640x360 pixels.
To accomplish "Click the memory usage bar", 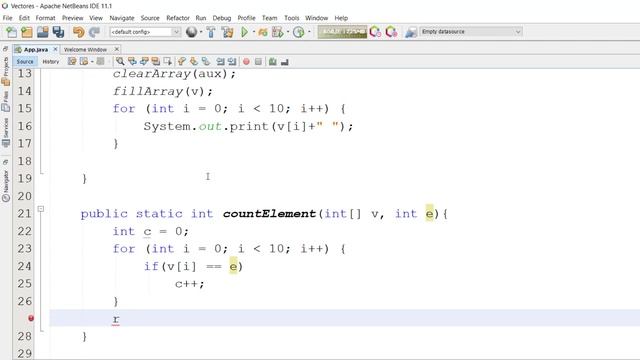I will pos(342,32).
